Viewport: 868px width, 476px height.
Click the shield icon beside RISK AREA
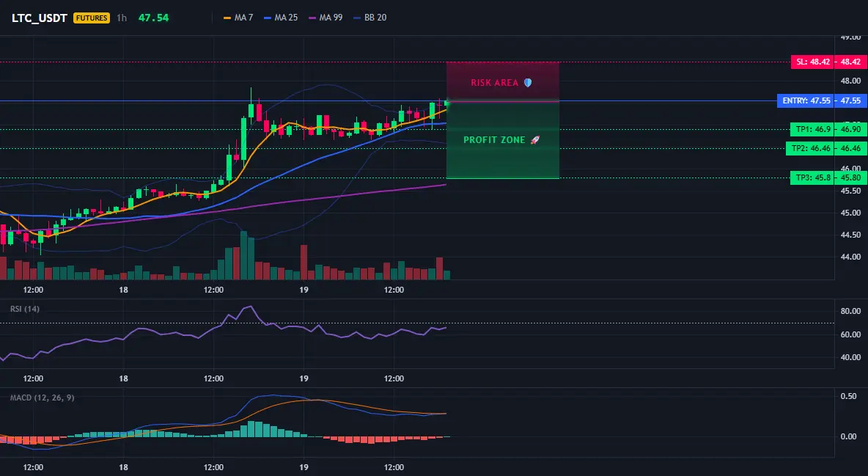pos(528,83)
